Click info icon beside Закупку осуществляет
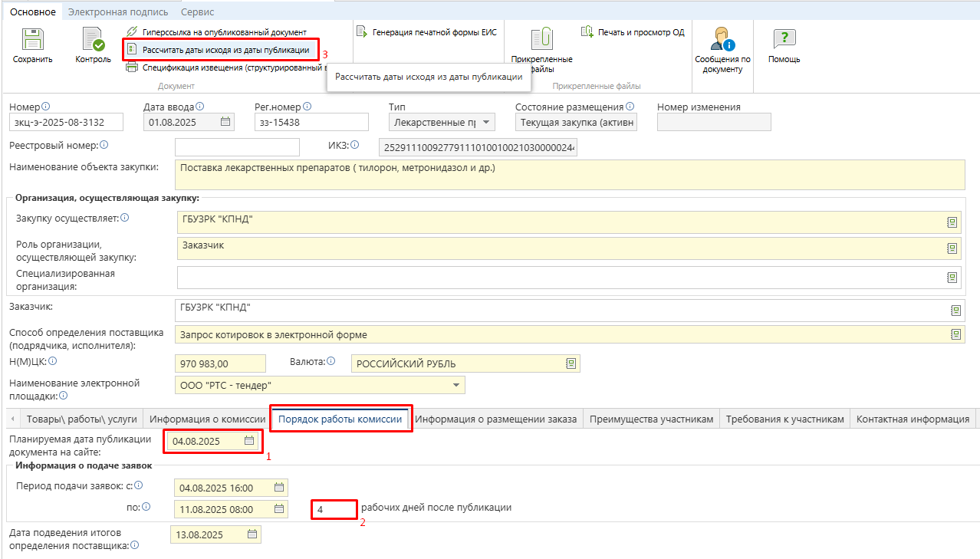 [125, 218]
